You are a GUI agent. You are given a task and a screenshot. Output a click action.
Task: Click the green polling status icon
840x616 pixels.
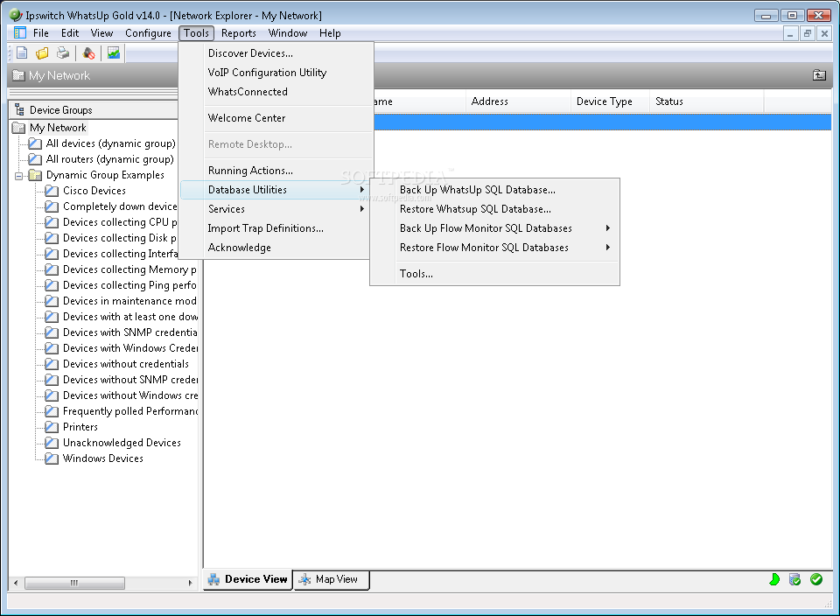[774, 579]
